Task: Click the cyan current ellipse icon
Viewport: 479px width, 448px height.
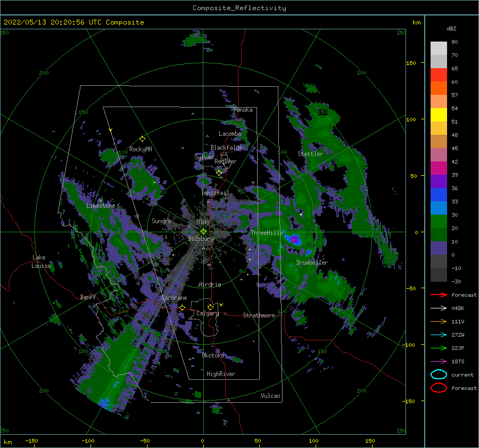Action: pyautogui.click(x=439, y=374)
